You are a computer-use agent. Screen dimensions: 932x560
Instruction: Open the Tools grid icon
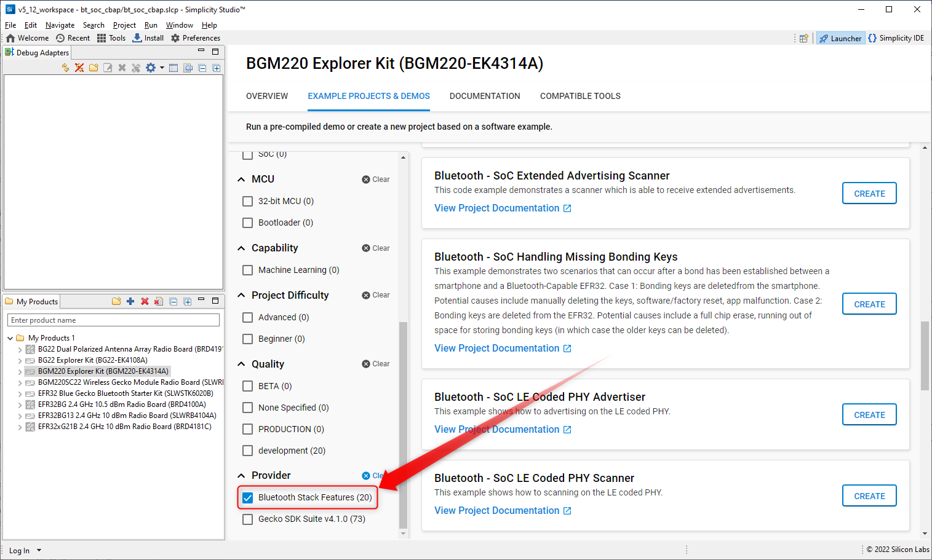tap(102, 38)
